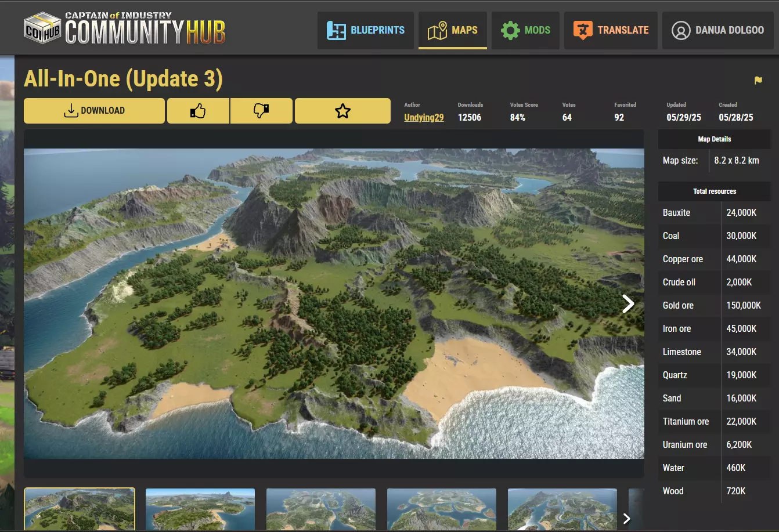Click the COI Hub cube logo

pyautogui.click(x=42, y=28)
